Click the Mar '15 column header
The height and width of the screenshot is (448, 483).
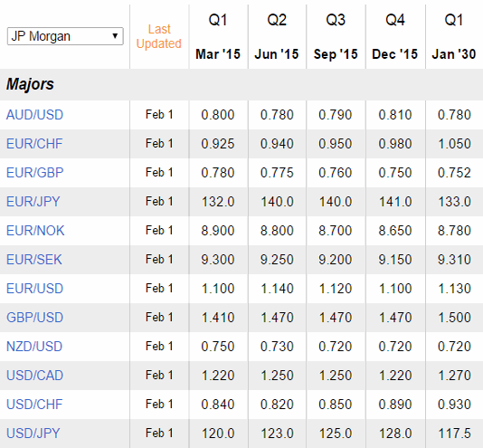[x=218, y=54]
